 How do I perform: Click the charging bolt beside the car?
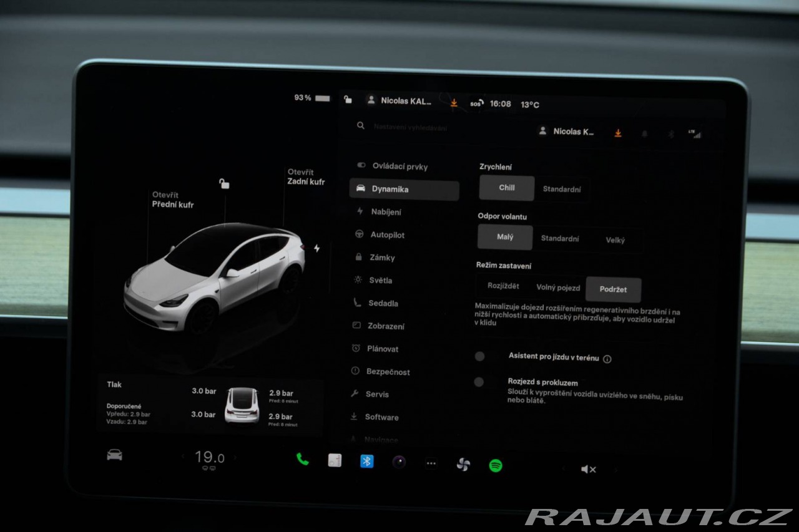[x=316, y=248]
